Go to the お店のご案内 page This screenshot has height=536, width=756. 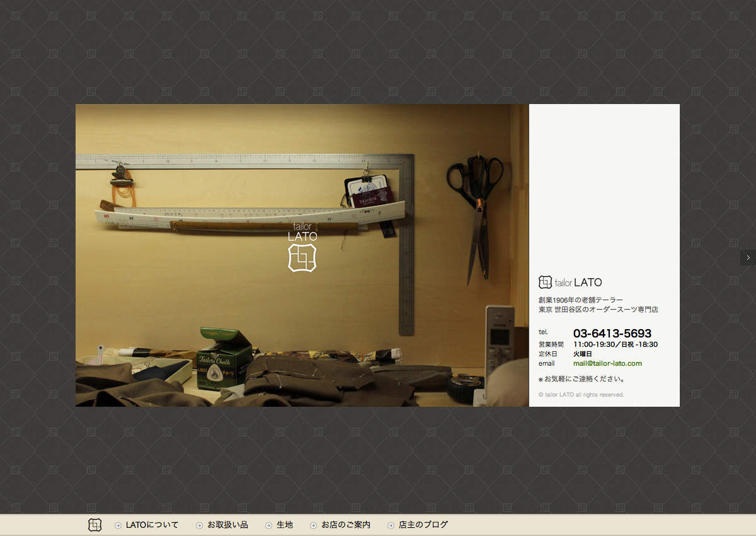click(346, 525)
